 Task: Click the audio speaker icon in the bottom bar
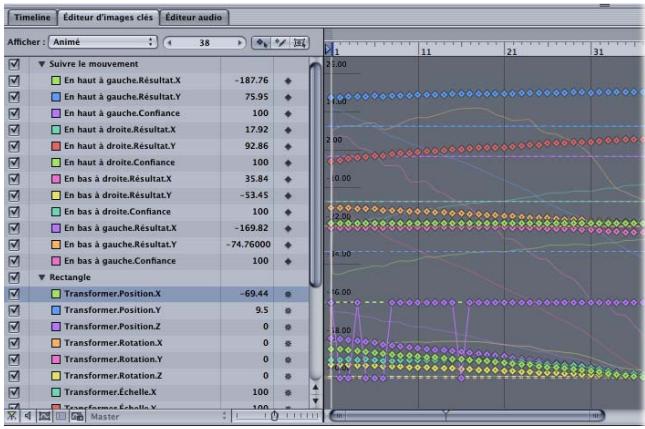click(28, 416)
